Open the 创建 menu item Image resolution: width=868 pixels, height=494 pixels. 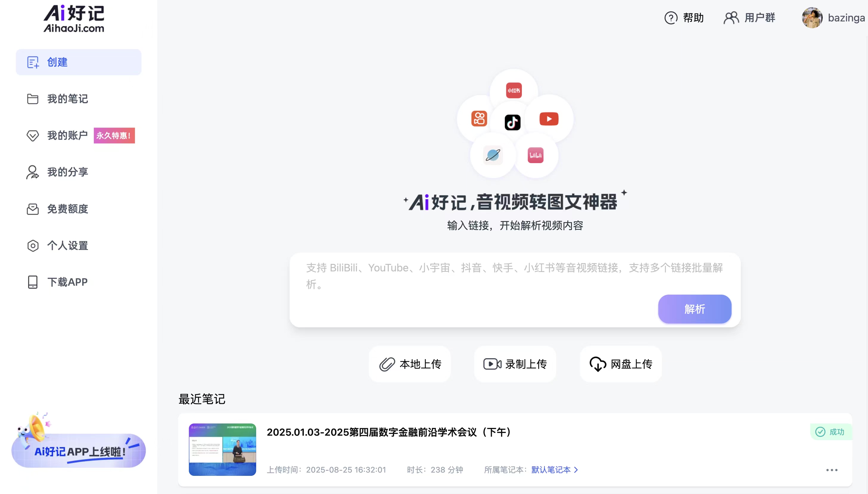pyautogui.click(x=78, y=62)
